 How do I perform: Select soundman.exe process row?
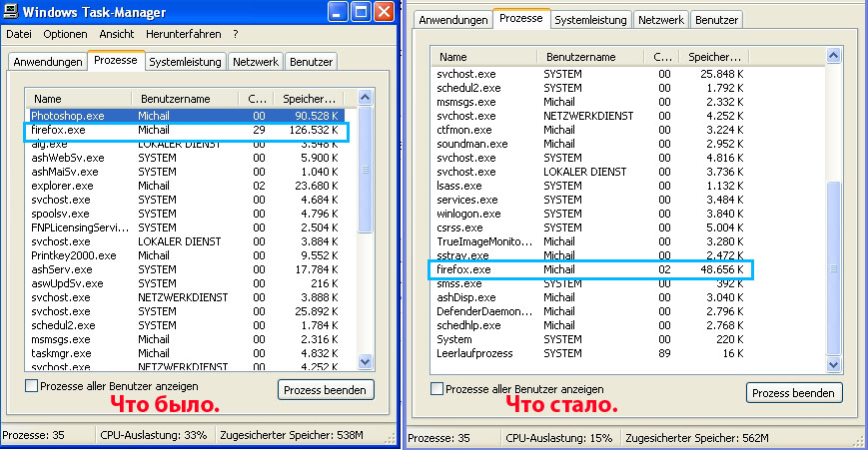pyautogui.click(x=590, y=144)
